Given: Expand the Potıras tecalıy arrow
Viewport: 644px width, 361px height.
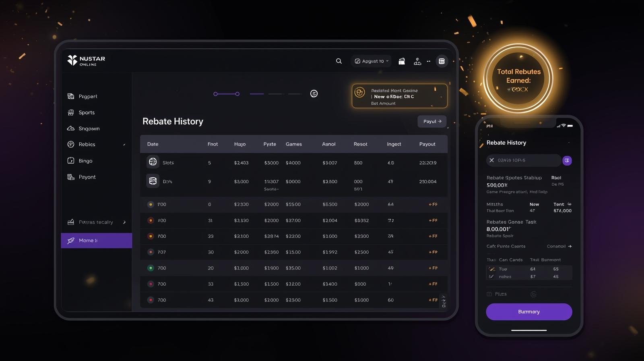Looking at the screenshot, I should (x=124, y=222).
